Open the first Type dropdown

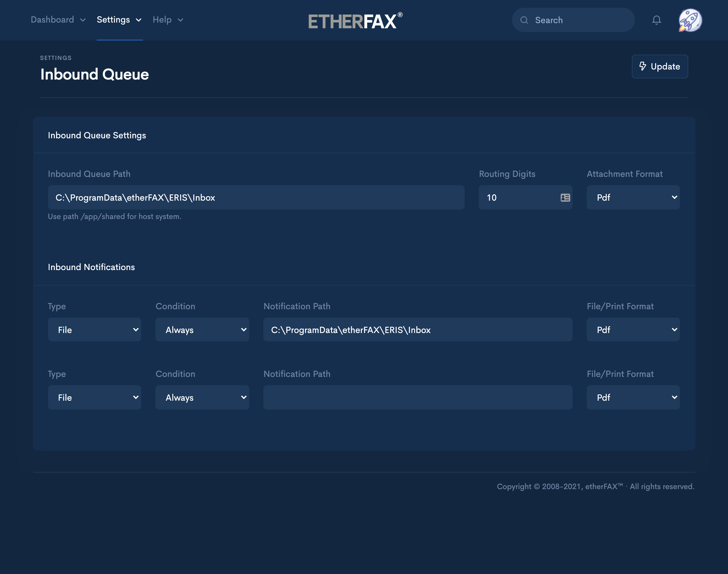click(x=94, y=330)
